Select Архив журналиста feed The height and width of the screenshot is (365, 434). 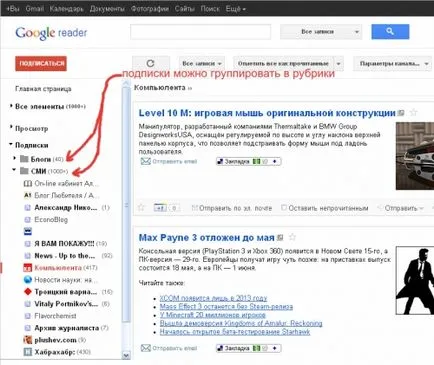click(67, 328)
